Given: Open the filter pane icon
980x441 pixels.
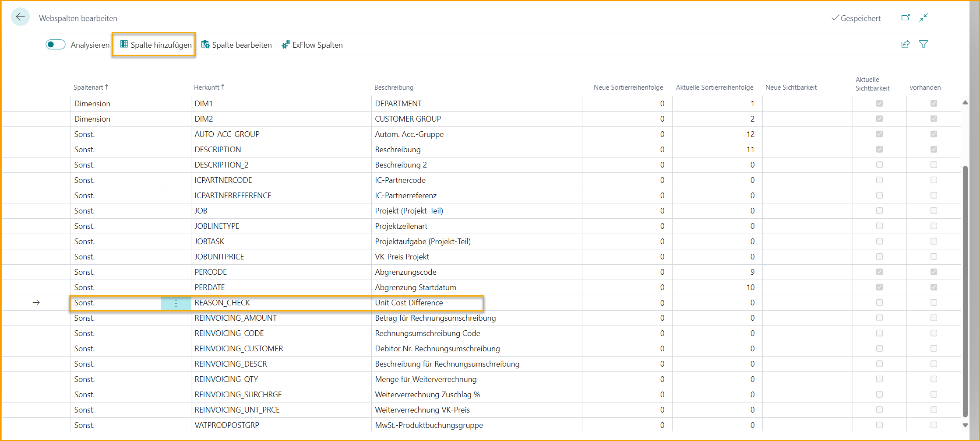Looking at the screenshot, I should [x=924, y=44].
